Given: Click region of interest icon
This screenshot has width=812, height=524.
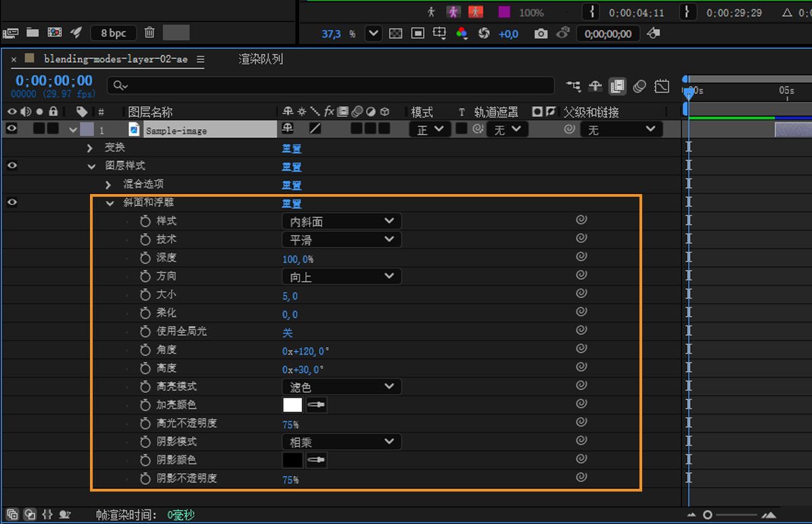Looking at the screenshot, I should click(440, 32).
